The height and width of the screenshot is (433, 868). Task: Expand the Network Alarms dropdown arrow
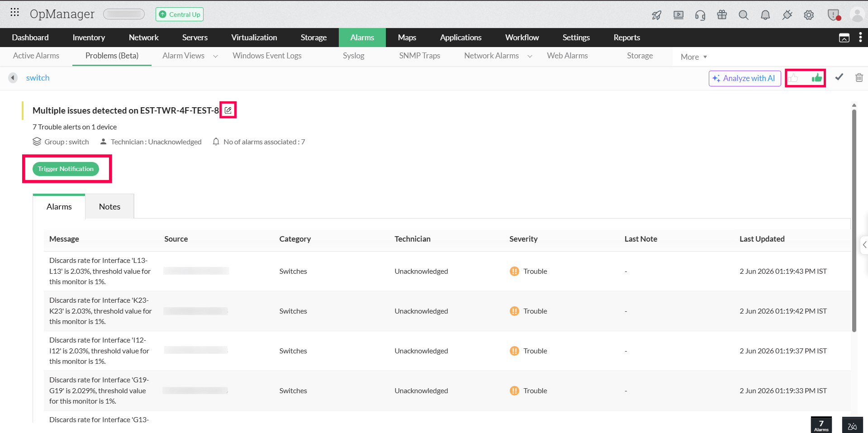(530, 56)
